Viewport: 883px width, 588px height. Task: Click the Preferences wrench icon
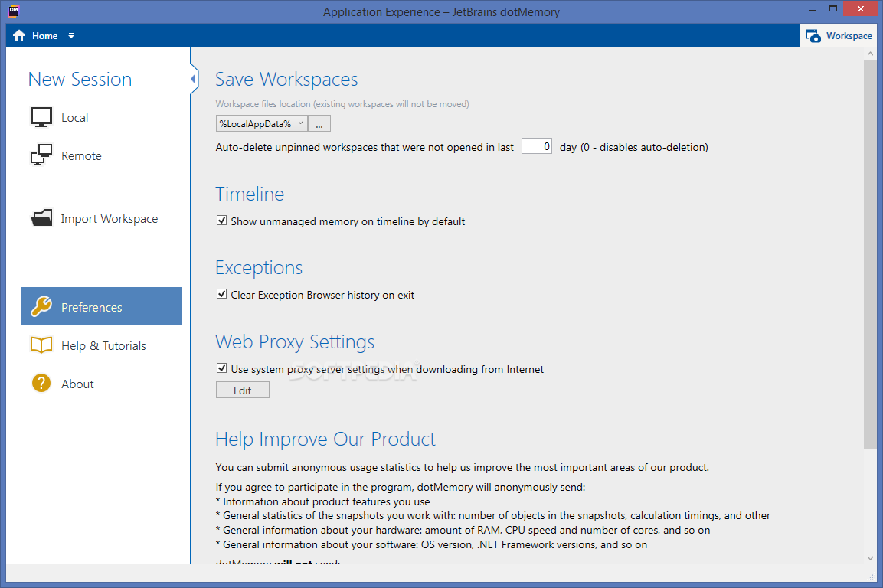tap(41, 306)
